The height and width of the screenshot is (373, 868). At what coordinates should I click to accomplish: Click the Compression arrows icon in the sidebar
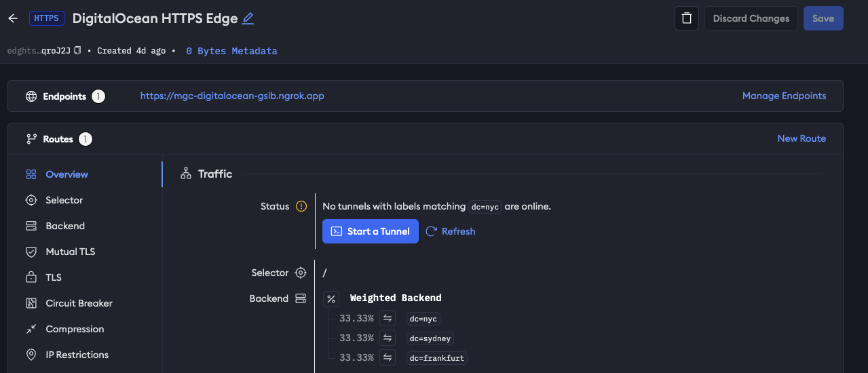pos(31,329)
